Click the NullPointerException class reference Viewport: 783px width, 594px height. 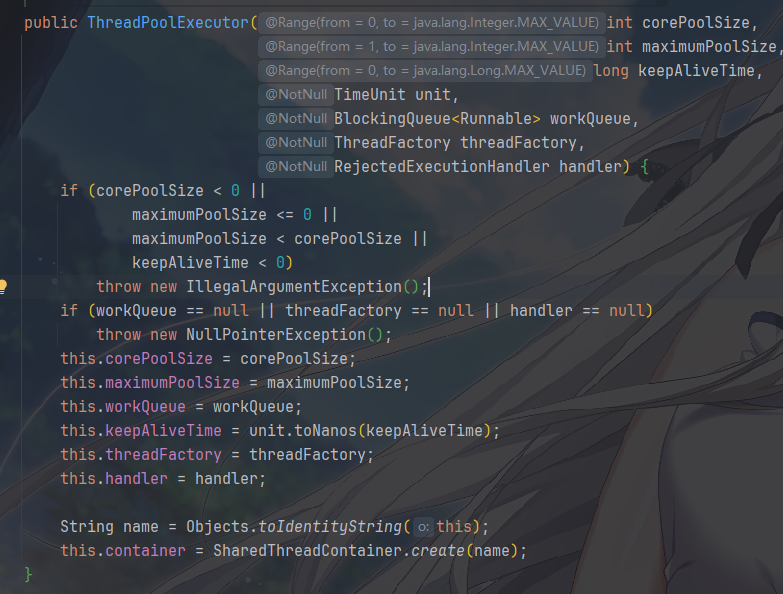276,334
